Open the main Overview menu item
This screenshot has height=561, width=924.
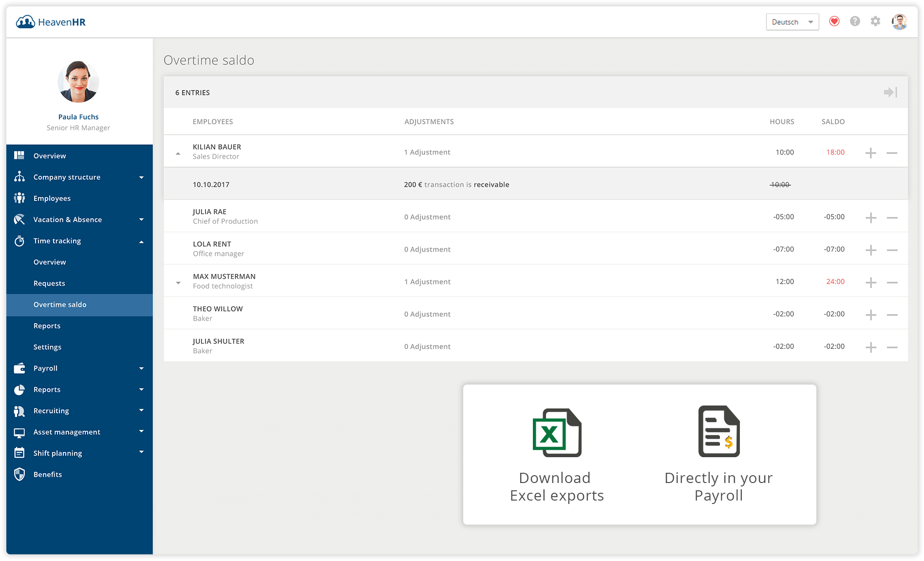coord(50,156)
